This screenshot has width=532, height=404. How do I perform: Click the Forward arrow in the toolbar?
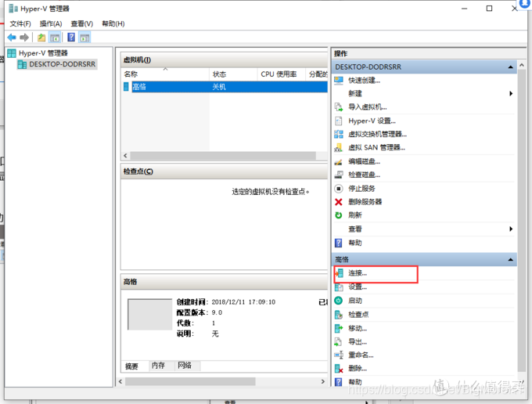click(24, 38)
